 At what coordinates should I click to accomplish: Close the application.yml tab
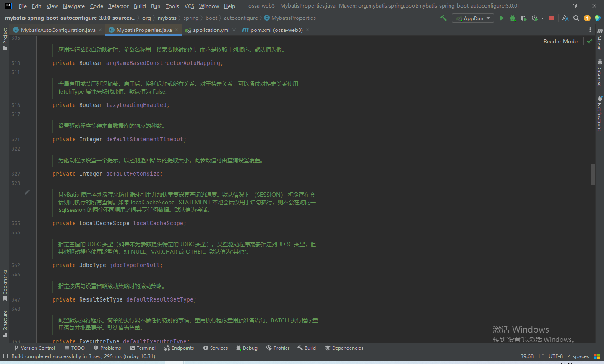[x=234, y=30]
